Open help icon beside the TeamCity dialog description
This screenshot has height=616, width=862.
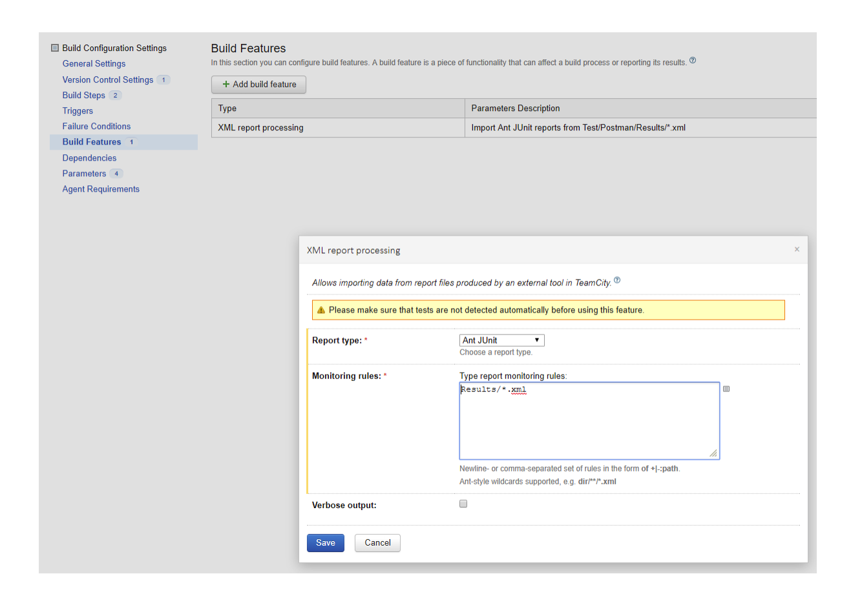pyautogui.click(x=617, y=280)
